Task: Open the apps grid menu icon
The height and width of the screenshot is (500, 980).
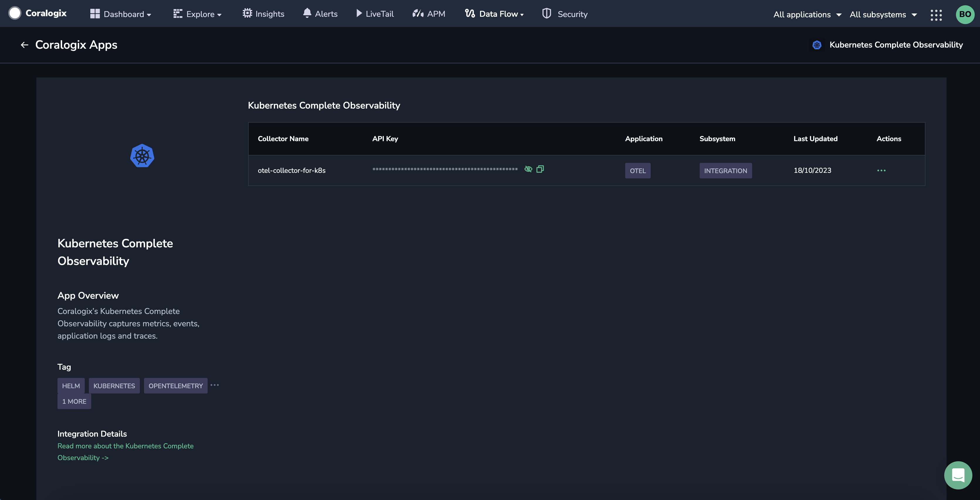Action: [x=936, y=15]
